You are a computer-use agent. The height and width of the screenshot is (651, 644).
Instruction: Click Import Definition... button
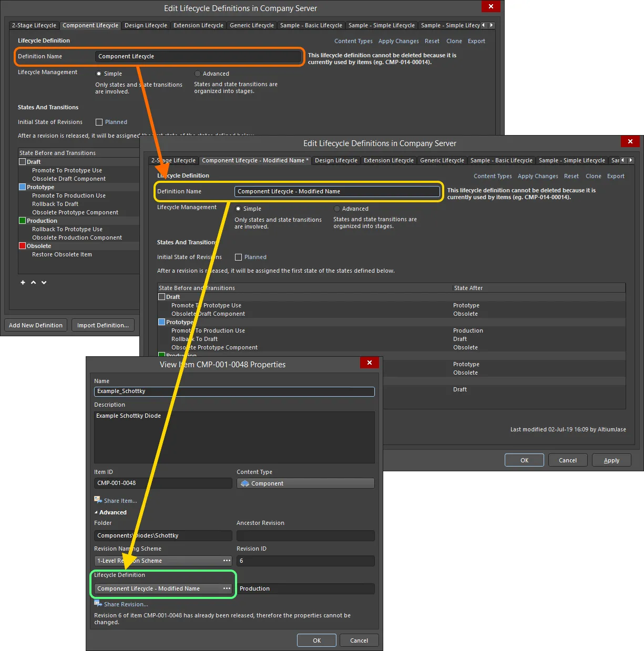tap(103, 325)
